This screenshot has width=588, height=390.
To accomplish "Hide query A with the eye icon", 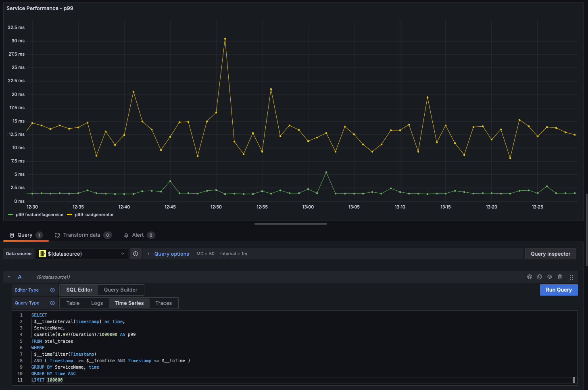I will click(550, 277).
